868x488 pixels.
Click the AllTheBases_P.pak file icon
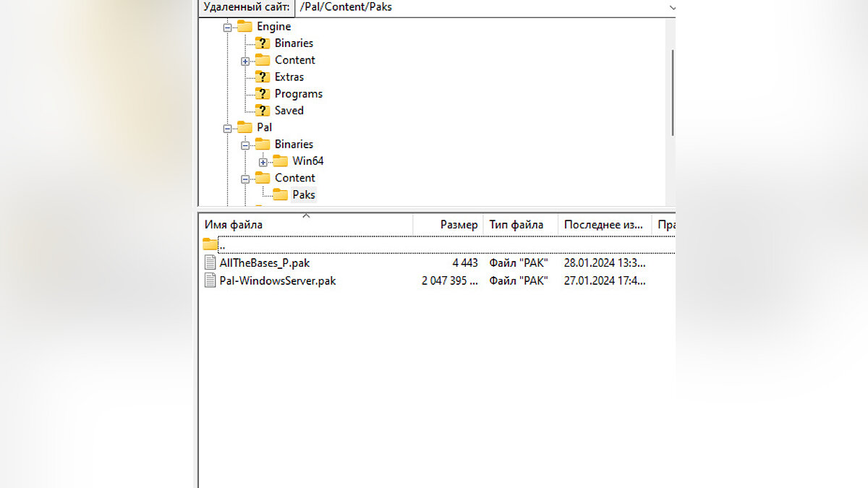[x=210, y=263]
